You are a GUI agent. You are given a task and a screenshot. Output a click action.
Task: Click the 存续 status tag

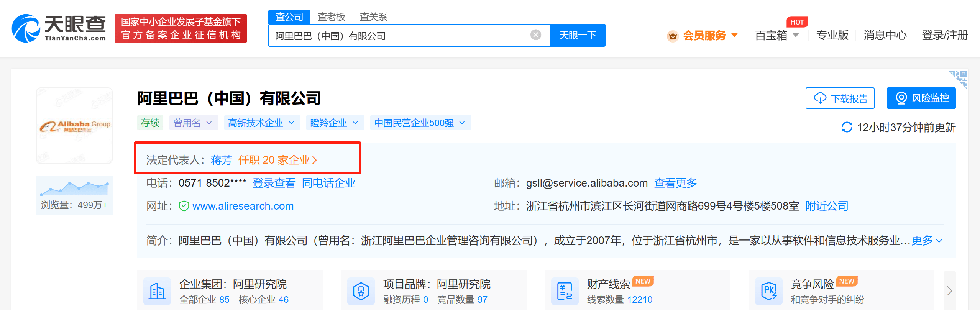point(150,123)
